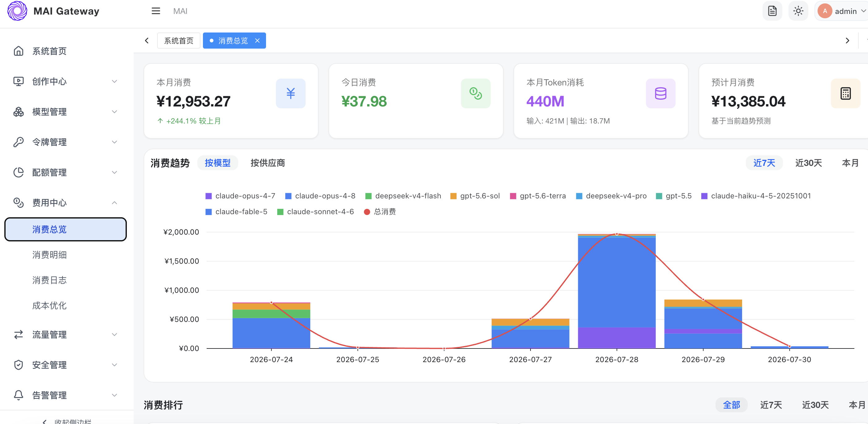Click the 创作中心 monitor icon
Screen dimensions: 868x424
tap(19, 81)
